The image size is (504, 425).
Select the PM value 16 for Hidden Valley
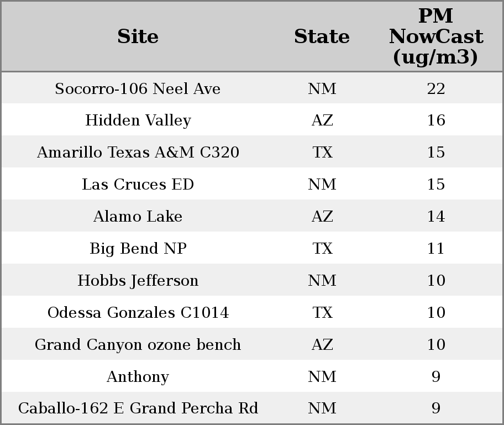435,120
